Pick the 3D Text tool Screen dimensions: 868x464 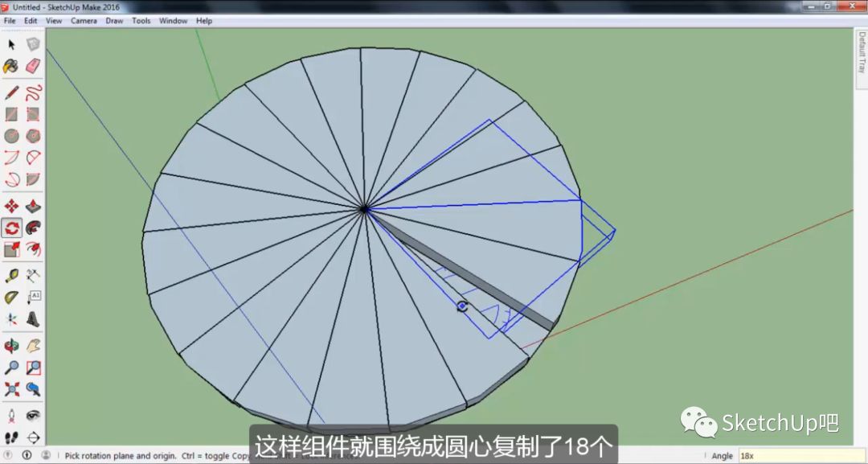tap(33, 319)
